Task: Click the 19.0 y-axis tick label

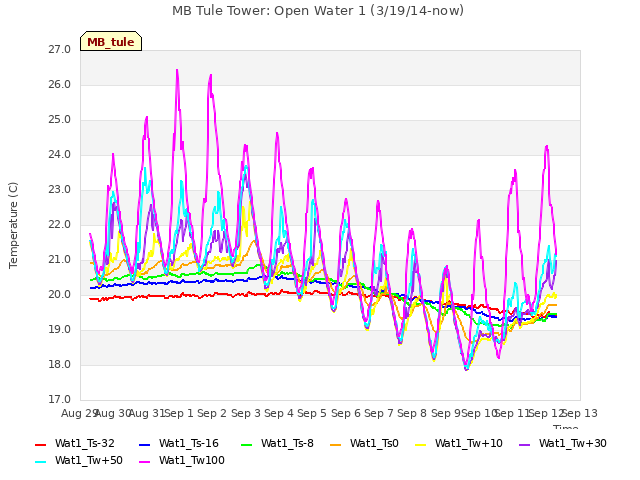Action: click(x=60, y=330)
